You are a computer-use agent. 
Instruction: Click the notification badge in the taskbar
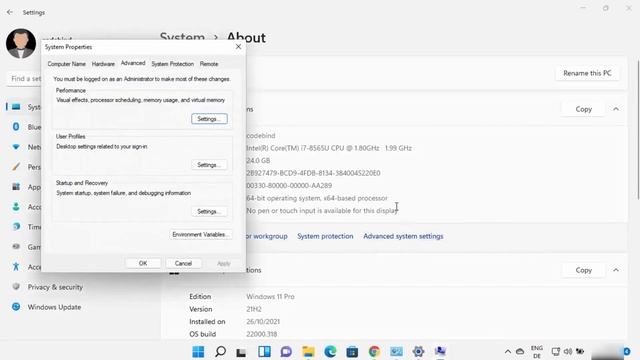[x=627, y=351]
